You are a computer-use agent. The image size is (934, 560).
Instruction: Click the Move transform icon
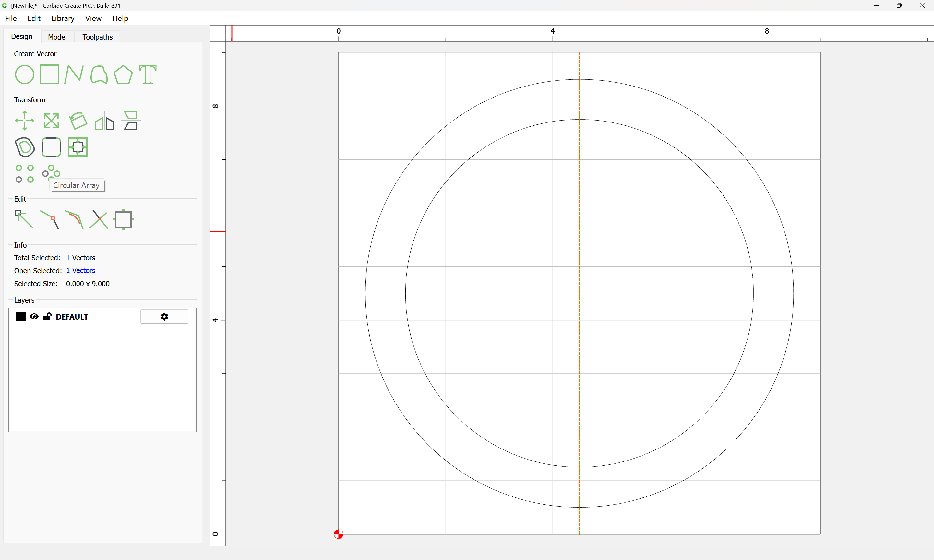tap(25, 121)
